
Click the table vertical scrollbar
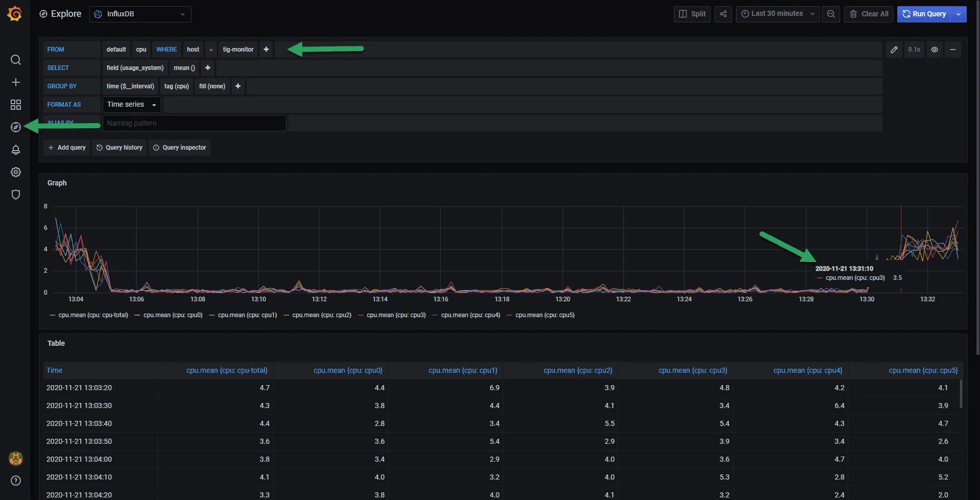pos(961,393)
